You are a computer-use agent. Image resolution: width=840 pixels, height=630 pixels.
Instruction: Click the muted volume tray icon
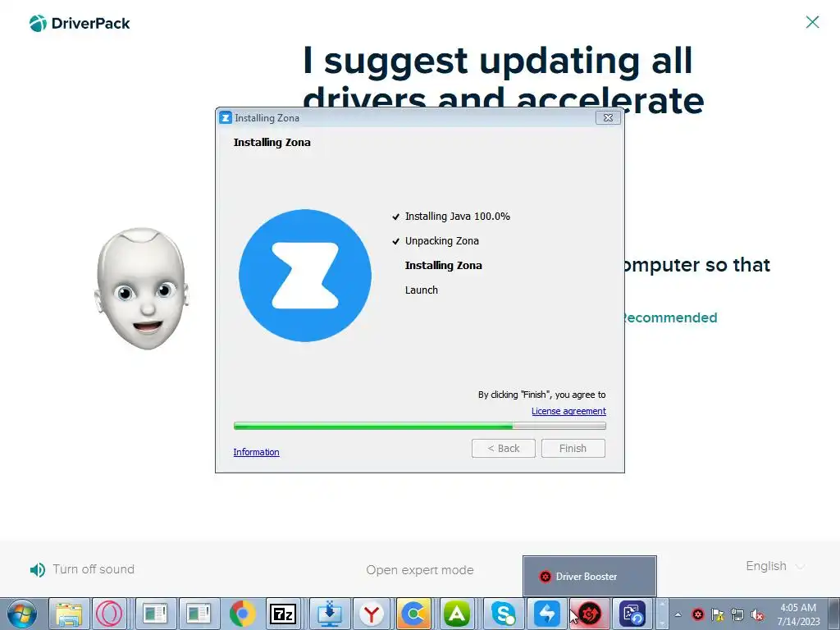point(757,614)
